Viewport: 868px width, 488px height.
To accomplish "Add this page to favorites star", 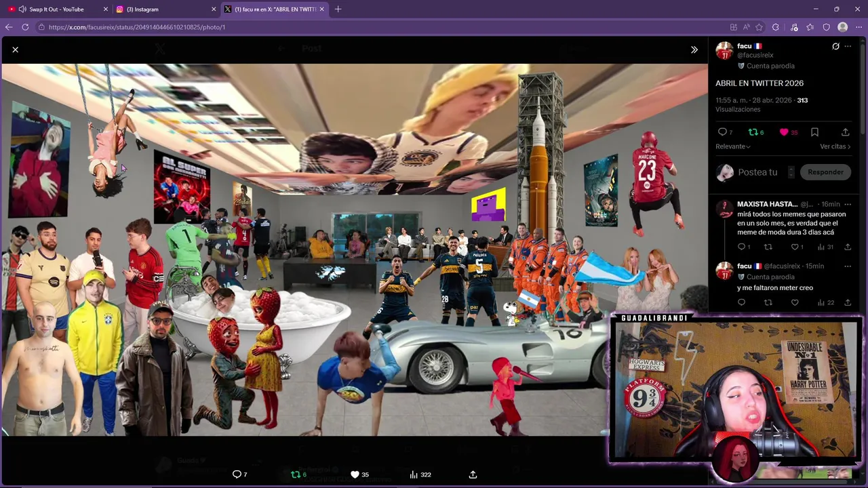I will [x=759, y=27].
